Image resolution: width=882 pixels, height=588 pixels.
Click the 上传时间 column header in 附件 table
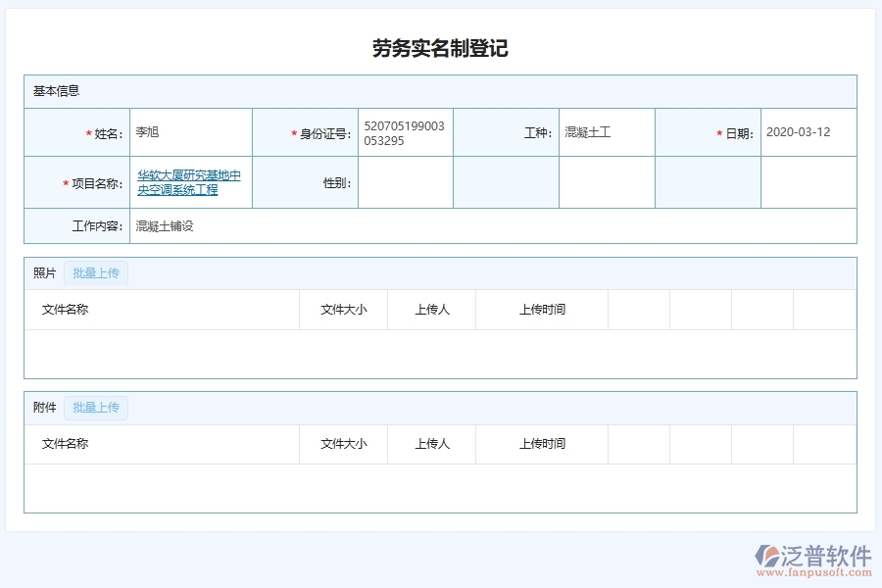[540, 443]
